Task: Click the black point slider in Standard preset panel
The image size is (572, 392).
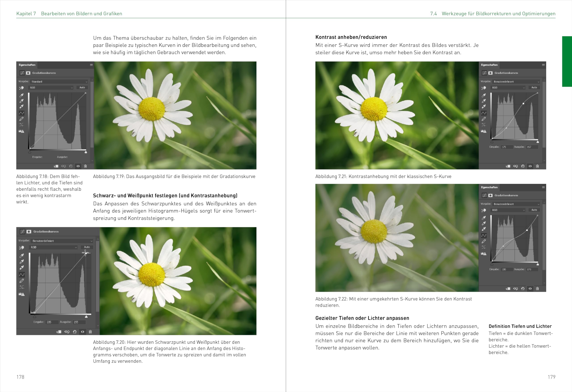Action: (x=30, y=152)
